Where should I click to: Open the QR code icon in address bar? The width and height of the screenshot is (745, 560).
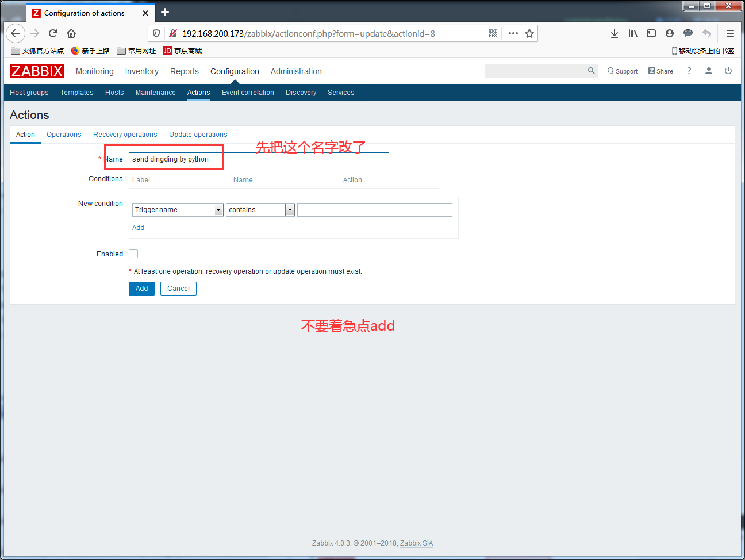(x=493, y=33)
